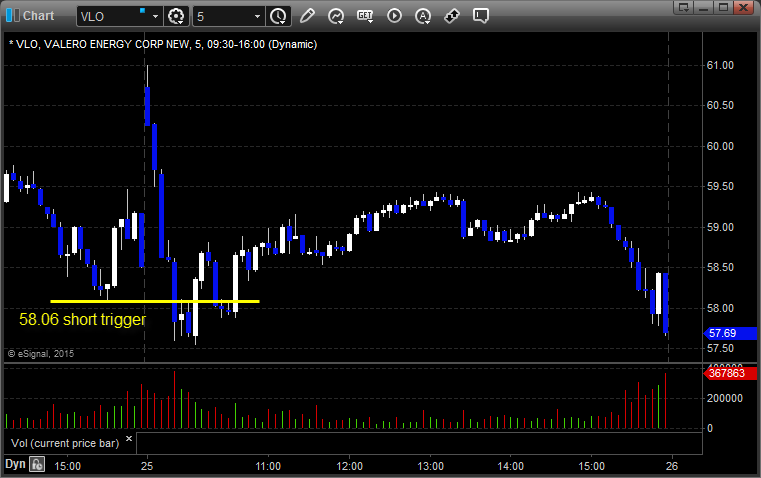
Task: Click the 26 date label on time axis
Action: click(672, 466)
